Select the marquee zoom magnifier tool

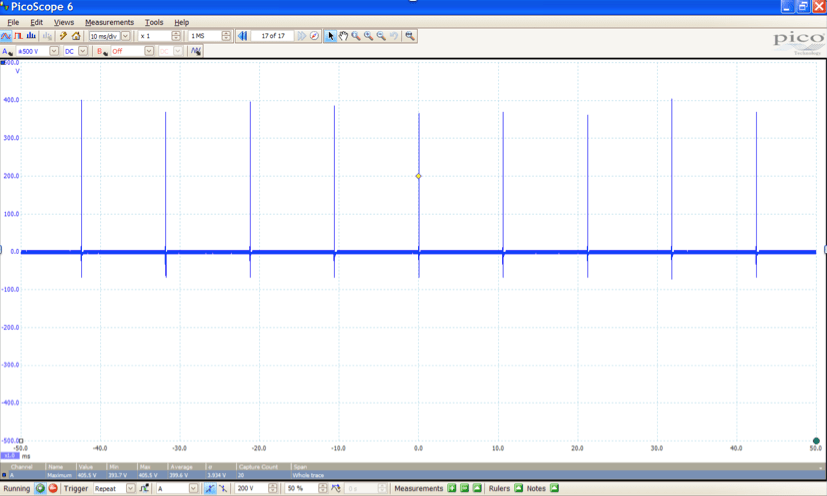(356, 36)
